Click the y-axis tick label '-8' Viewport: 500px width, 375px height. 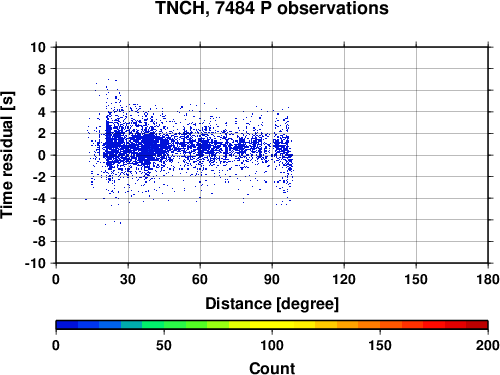39,242
